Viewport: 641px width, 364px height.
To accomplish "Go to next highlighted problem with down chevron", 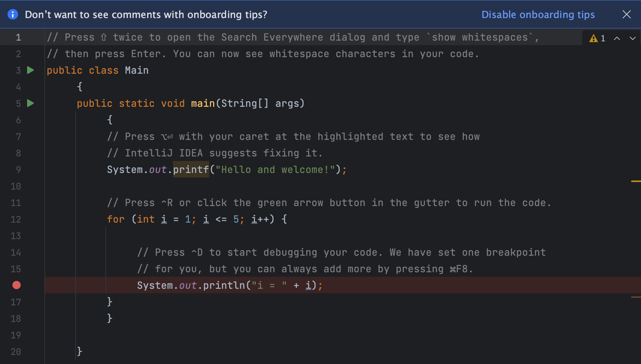I will pos(633,38).
